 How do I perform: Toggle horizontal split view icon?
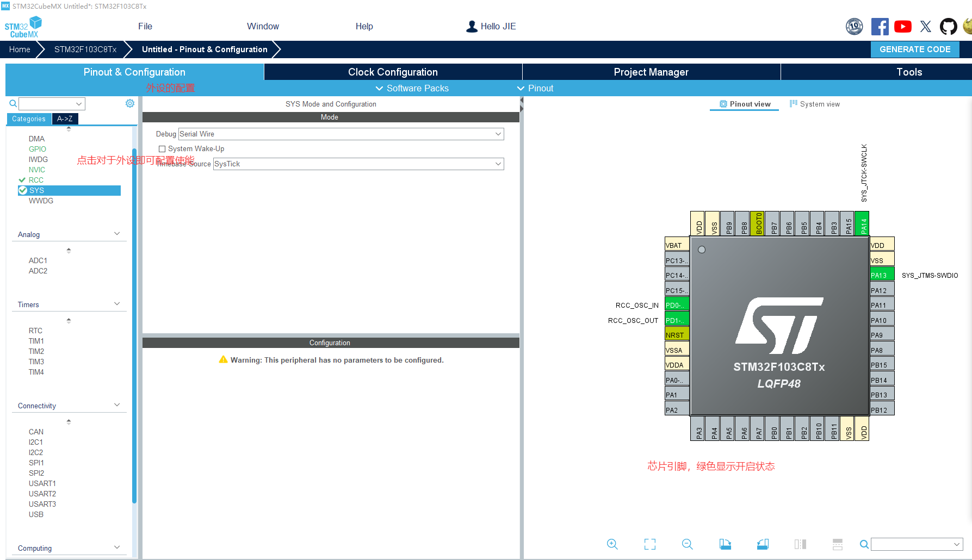[838, 544]
